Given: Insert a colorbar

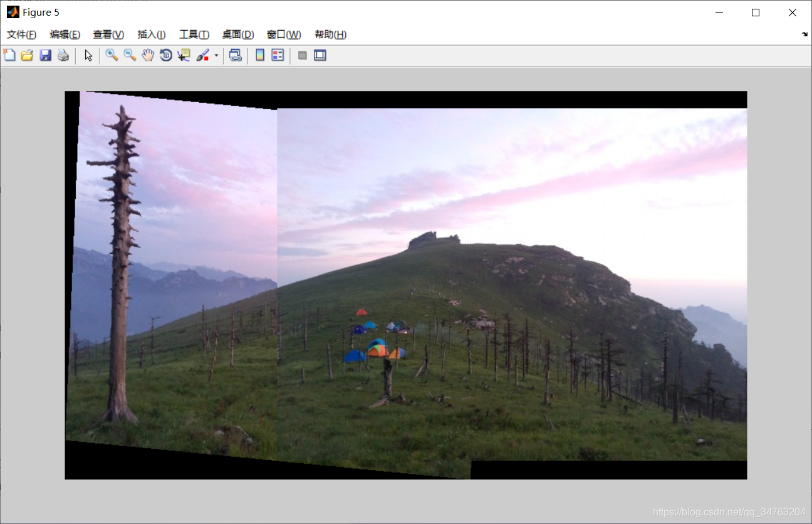Looking at the screenshot, I should click(260, 55).
